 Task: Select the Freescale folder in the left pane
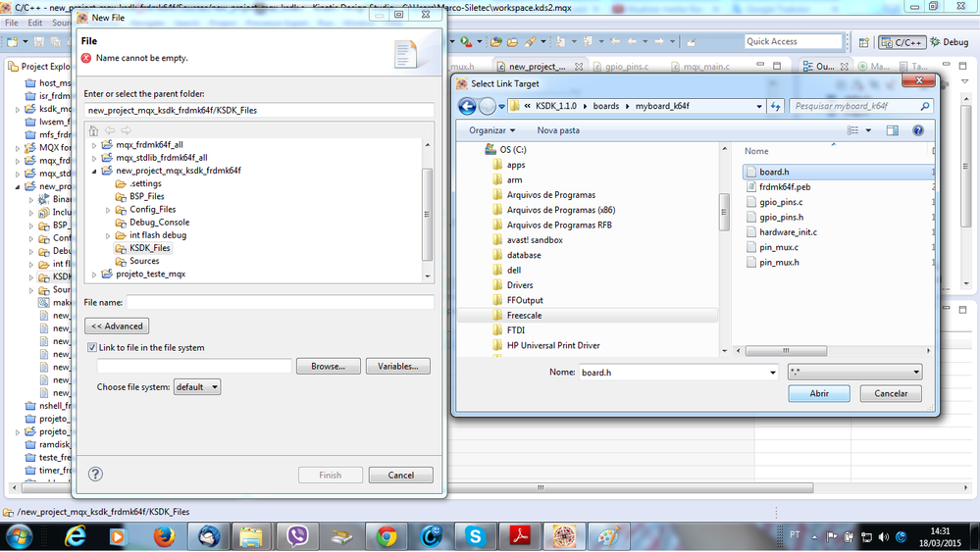tap(525, 316)
